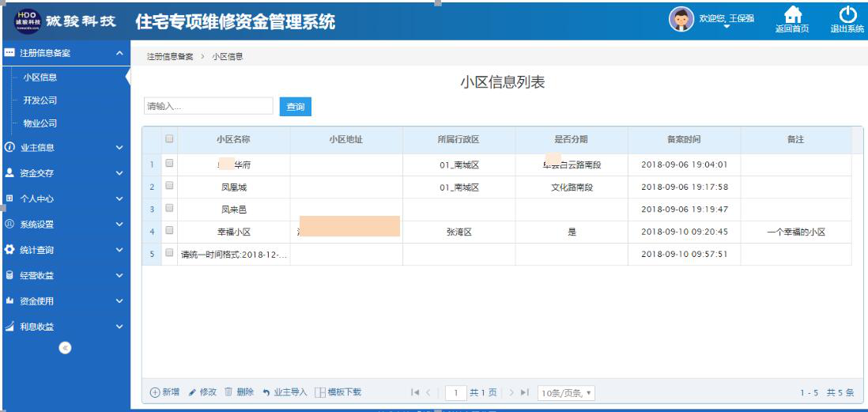Click the page number input box
Image resolution: width=868 pixels, height=412 pixels.
click(x=456, y=392)
